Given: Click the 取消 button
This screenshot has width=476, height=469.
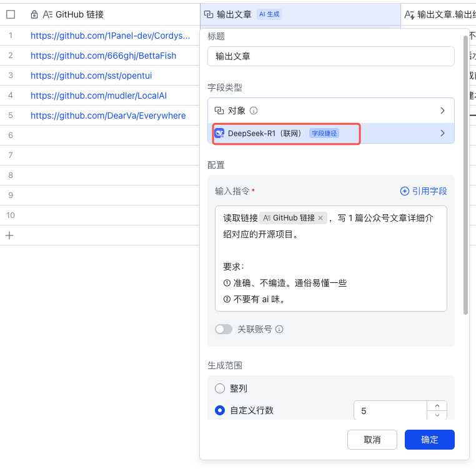Looking at the screenshot, I should pos(372,440).
